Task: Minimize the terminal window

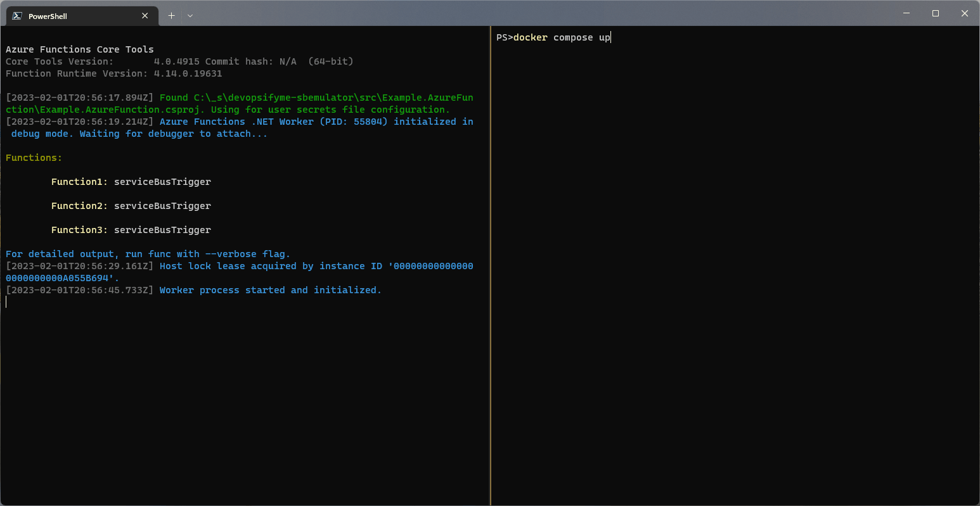Action: point(906,13)
